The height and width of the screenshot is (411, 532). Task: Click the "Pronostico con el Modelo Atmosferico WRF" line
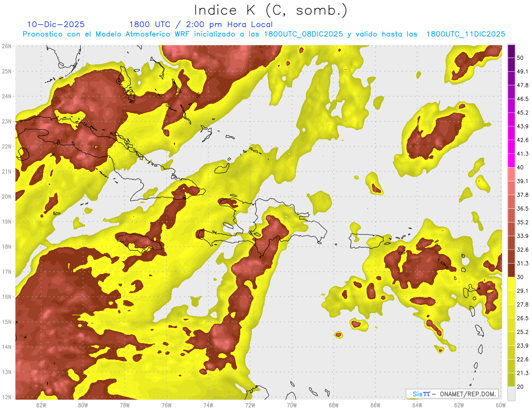264,34
